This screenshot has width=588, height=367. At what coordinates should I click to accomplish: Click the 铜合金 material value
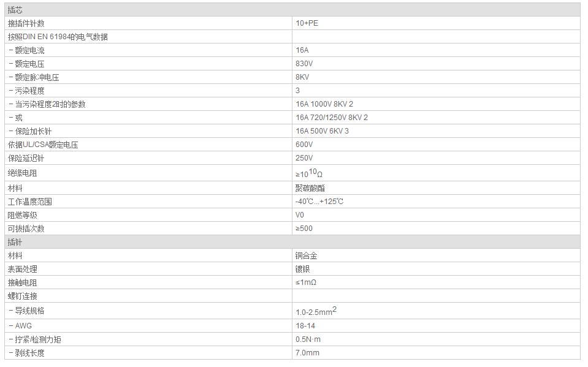(307, 255)
